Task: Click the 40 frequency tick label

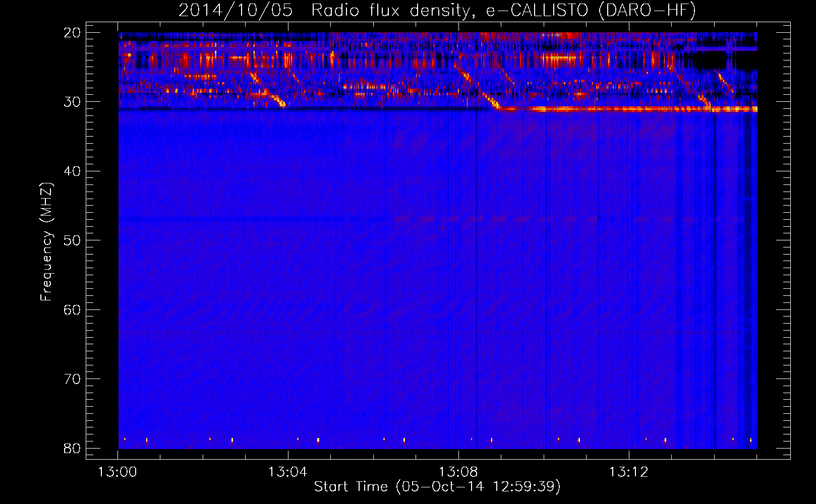Action: (72, 171)
